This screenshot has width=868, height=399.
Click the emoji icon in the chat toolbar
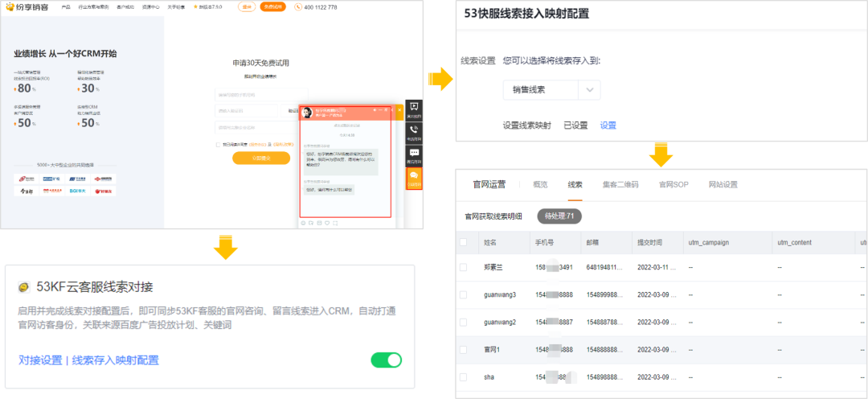pyautogui.click(x=302, y=223)
